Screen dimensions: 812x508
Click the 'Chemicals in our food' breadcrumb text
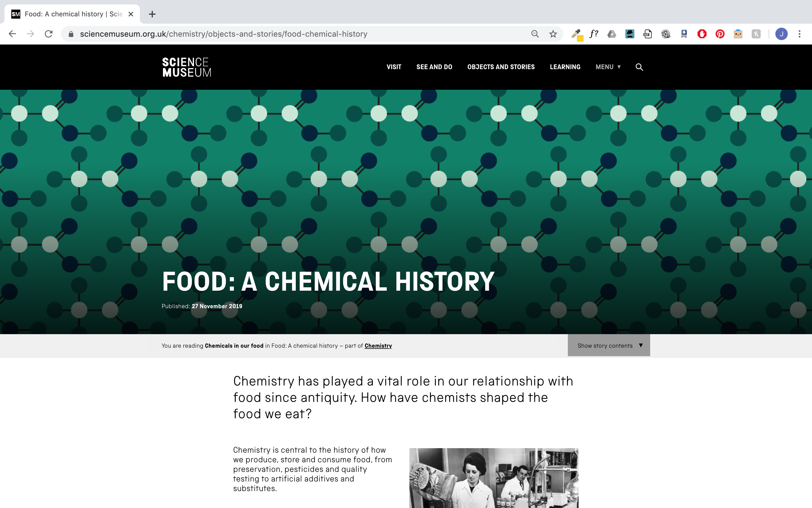pyautogui.click(x=234, y=346)
